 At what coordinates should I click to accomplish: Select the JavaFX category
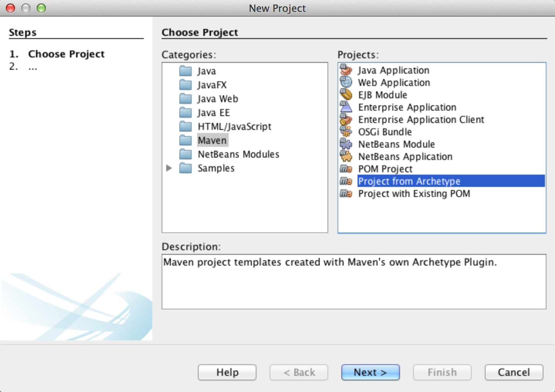point(212,85)
